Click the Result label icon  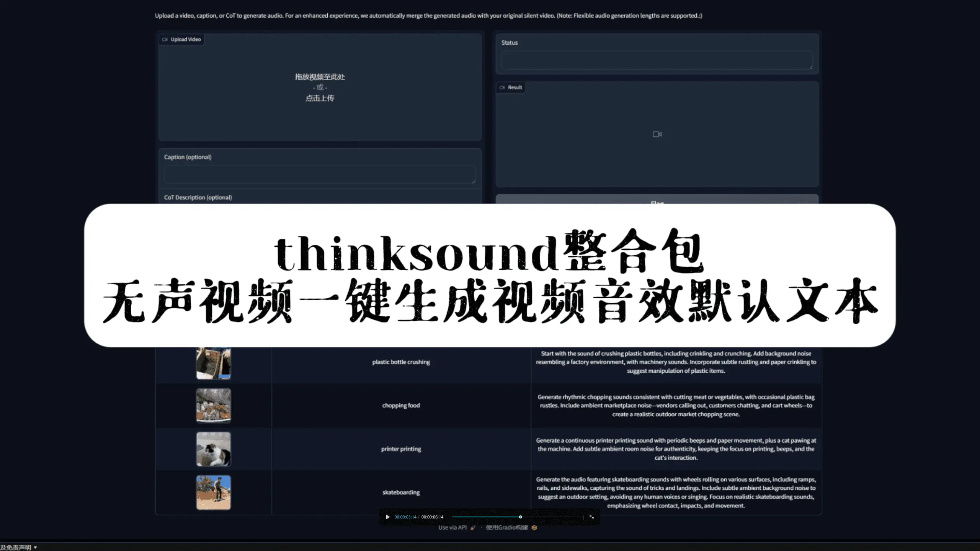[502, 87]
